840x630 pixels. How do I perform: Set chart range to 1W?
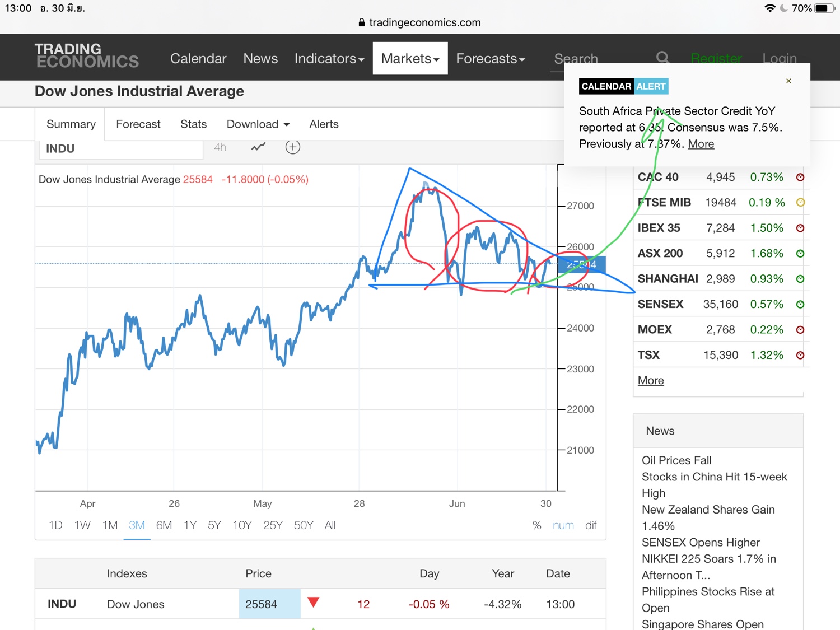click(x=82, y=525)
